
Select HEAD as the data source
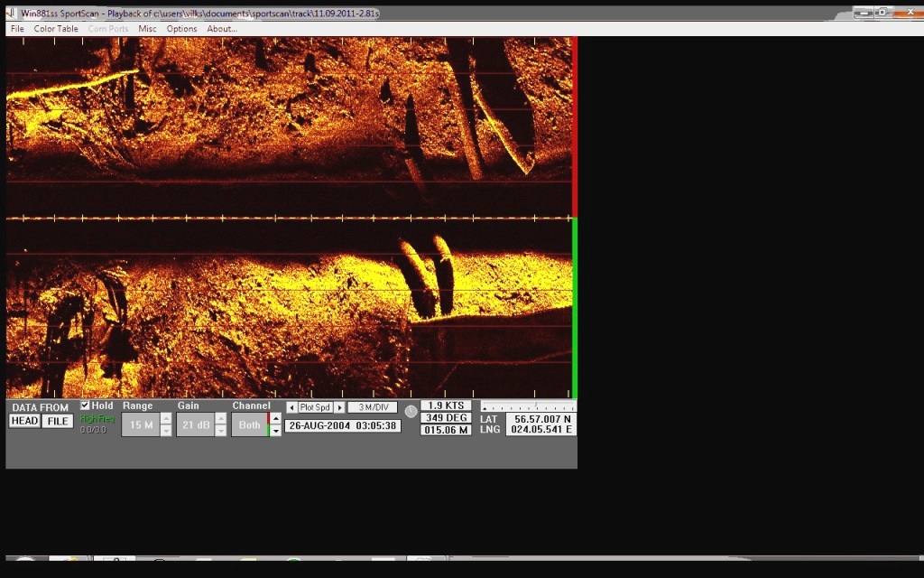pyautogui.click(x=24, y=422)
